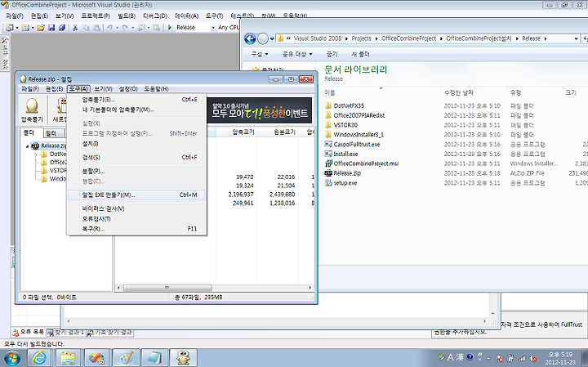Select 분할(P)... in the ALZip menu

coord(137,171)
